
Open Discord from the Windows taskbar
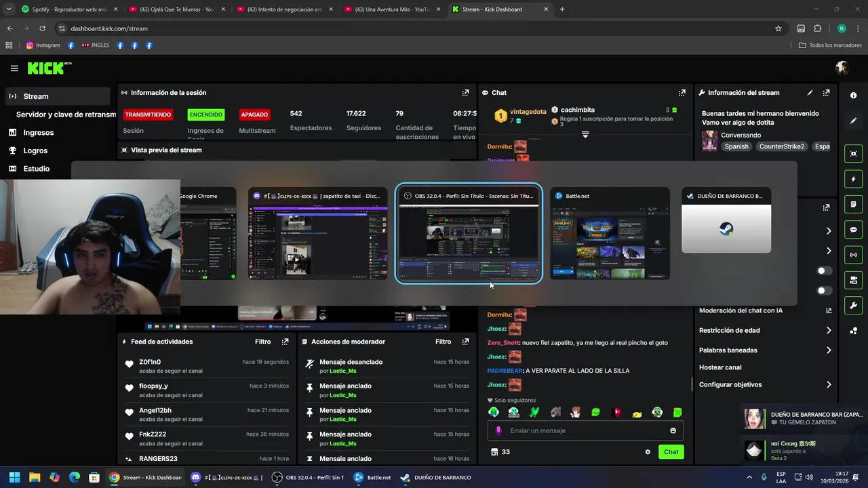226,477
